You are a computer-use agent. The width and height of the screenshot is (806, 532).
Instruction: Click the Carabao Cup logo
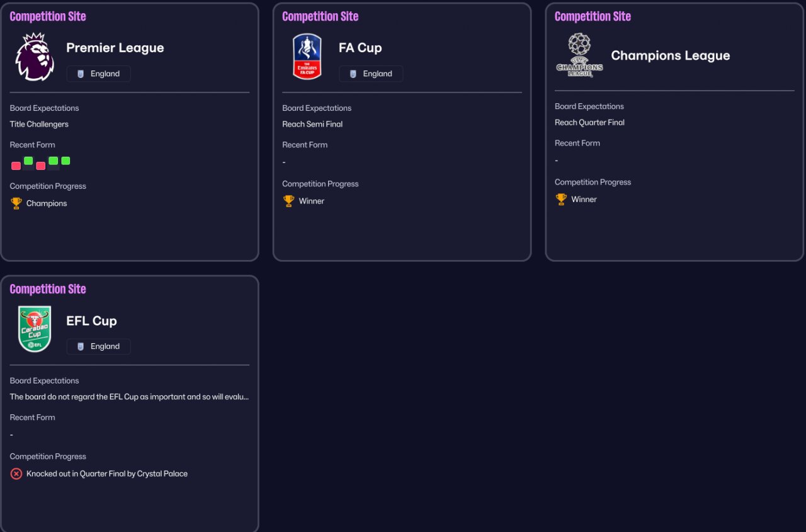pyautogui.click(x=35, y=329)
